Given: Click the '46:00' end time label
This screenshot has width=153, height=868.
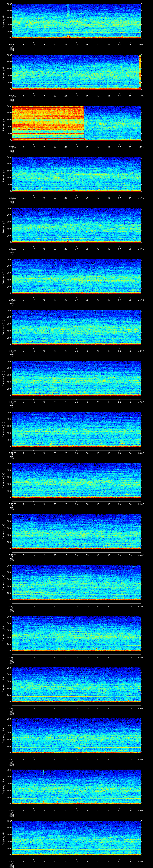Looking at the screenshot, I should pos(141,862).
